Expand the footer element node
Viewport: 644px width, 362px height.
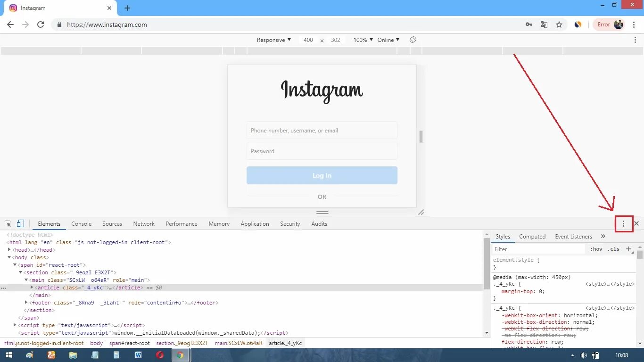[26, 303]
